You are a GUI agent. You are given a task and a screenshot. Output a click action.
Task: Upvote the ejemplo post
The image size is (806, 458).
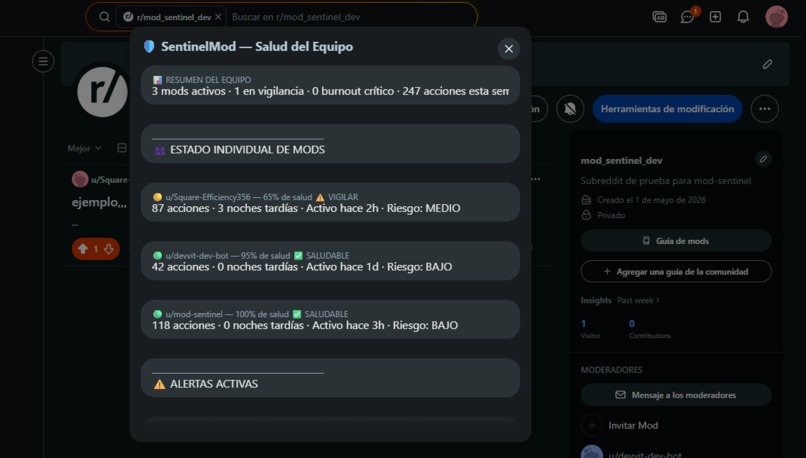pyautogui.click(x=83, y=249)
